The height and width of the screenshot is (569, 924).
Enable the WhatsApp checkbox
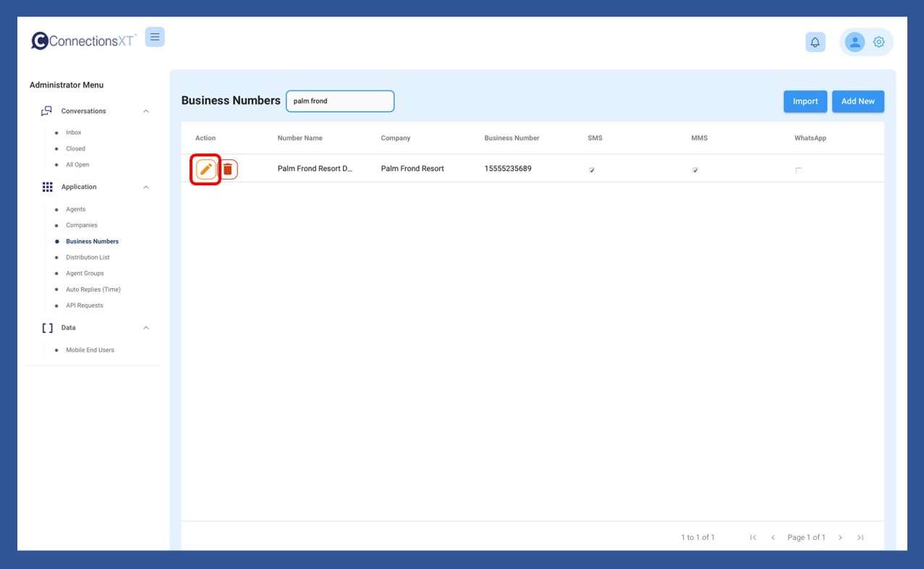(799, 170)
